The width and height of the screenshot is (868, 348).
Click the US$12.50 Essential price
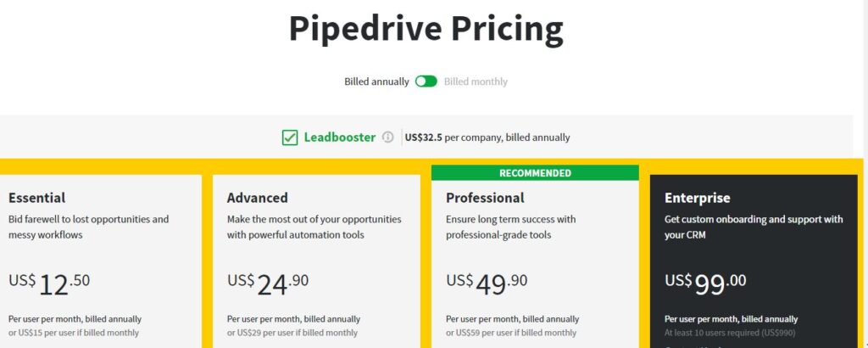tap(48, 283)
